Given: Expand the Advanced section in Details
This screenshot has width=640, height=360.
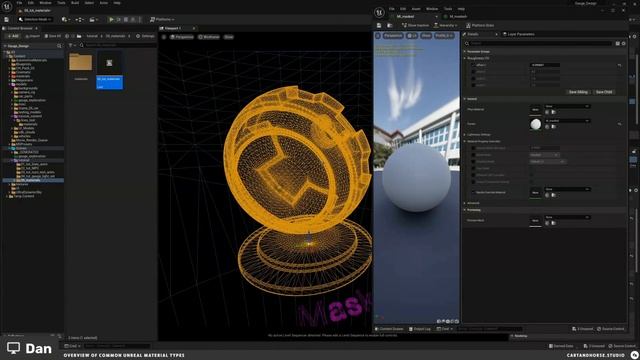Looking at the screenshot, I should [465, 203].
